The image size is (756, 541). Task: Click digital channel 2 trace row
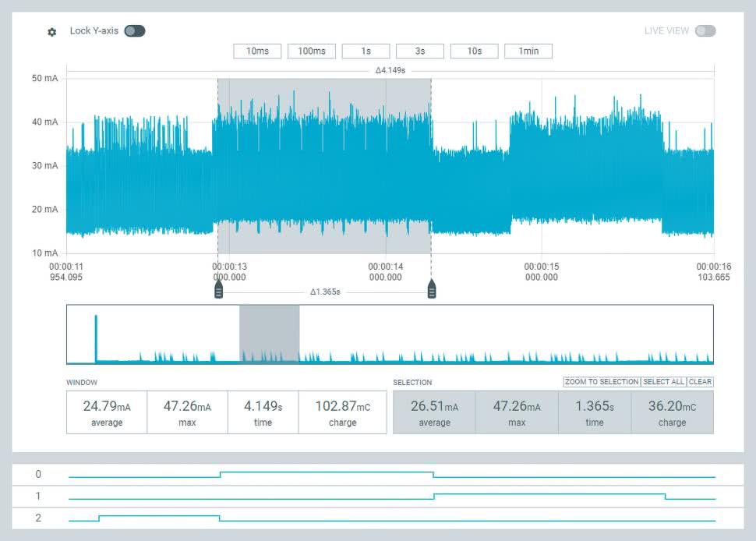pos(390,518)
